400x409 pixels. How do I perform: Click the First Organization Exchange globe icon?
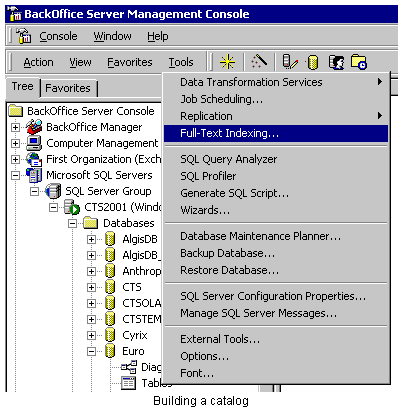(x=34, y=159)
